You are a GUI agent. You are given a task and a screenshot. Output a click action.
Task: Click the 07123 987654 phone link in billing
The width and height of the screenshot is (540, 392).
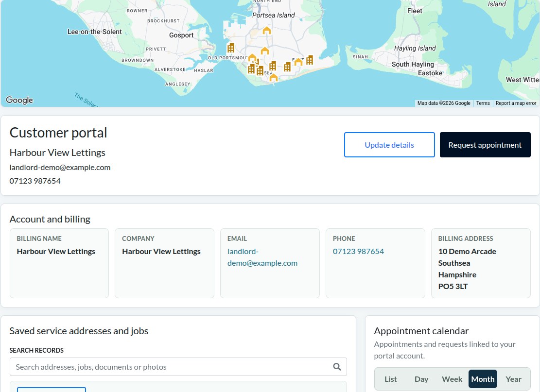[358, 252]
